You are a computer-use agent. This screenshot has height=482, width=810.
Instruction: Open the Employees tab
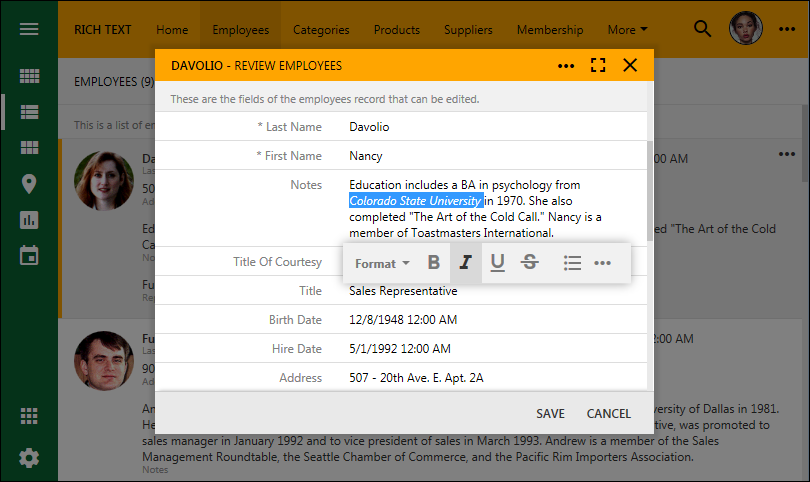[x=240, y=29]
